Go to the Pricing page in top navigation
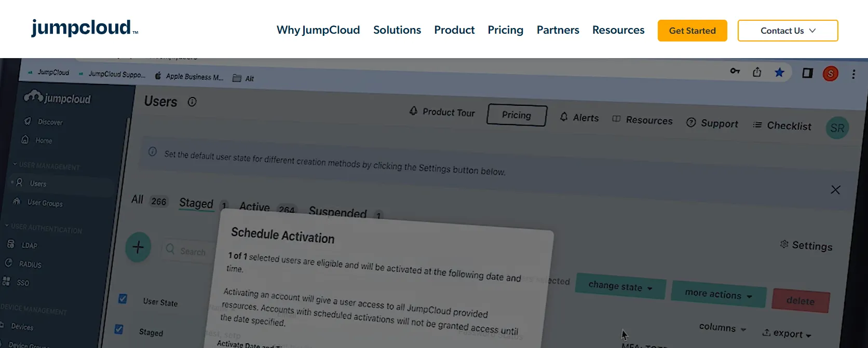 point(505,30)
